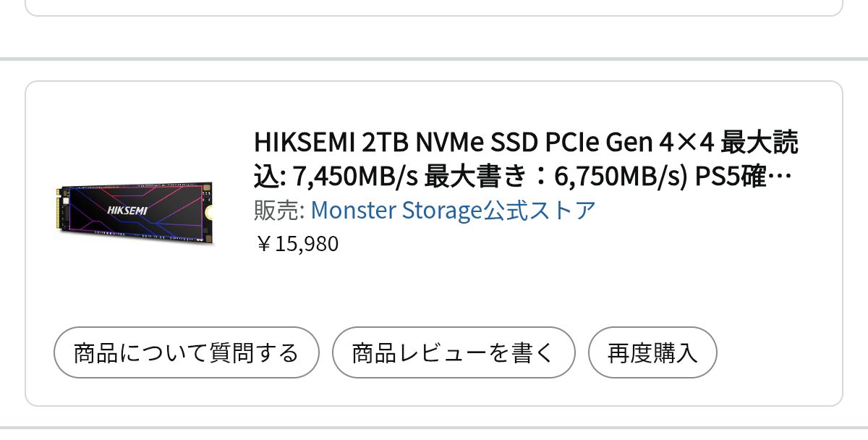Visit the Monster Storage公式ストア seller page
The width and height of the screenshot is (868, 440).
pos(453,211)
